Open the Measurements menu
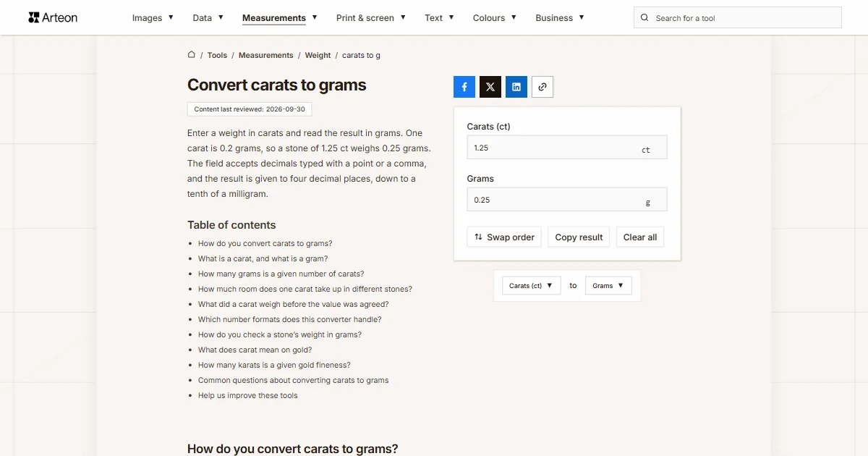 coord(279,18)
